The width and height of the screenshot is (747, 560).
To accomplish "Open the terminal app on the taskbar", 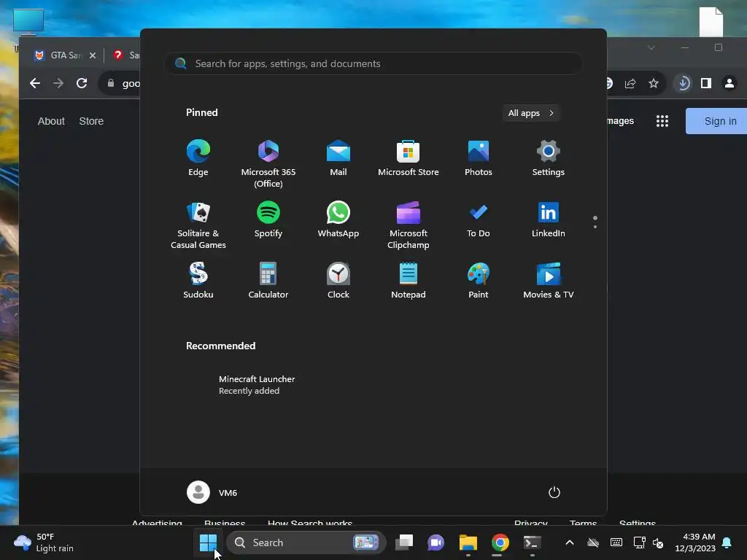I will click(x=532, y=542).
